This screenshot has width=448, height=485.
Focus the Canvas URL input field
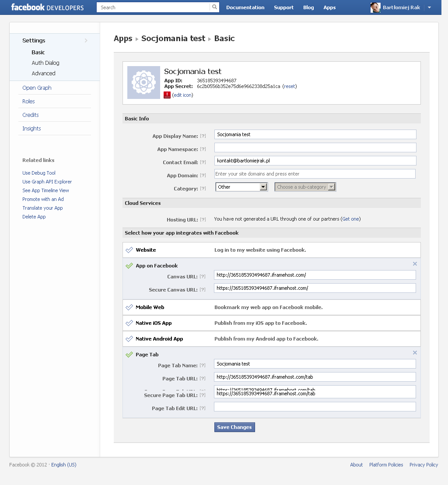pos(315,275)
